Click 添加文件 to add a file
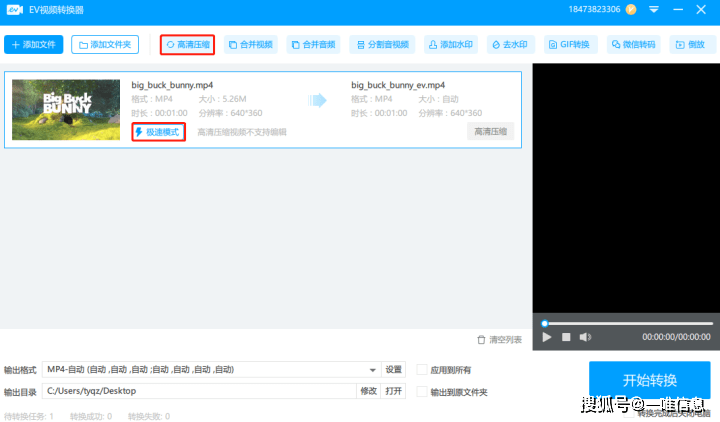The height and width of the screenshot is (422, 720). click(x=34, y=45)
